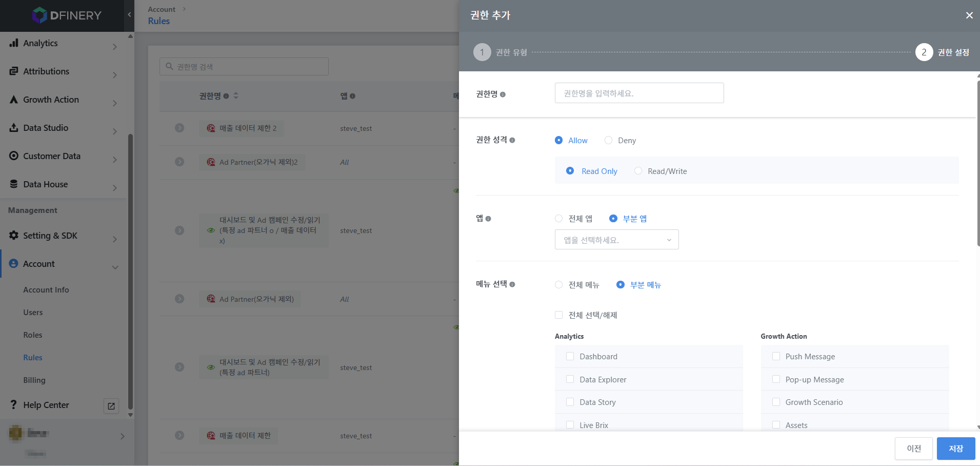Collapse the Account menu chevron
980x466 pixels.
pos(115,267)
